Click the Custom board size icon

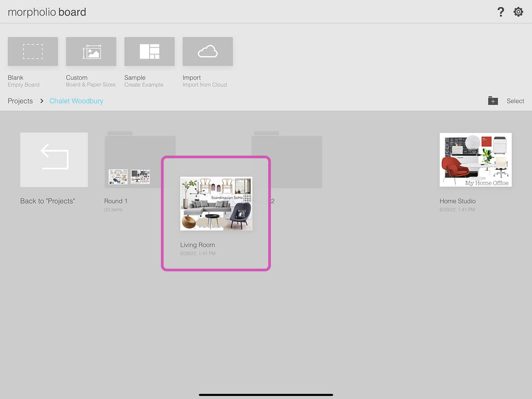pyautogui.click(x=91, y=51)
